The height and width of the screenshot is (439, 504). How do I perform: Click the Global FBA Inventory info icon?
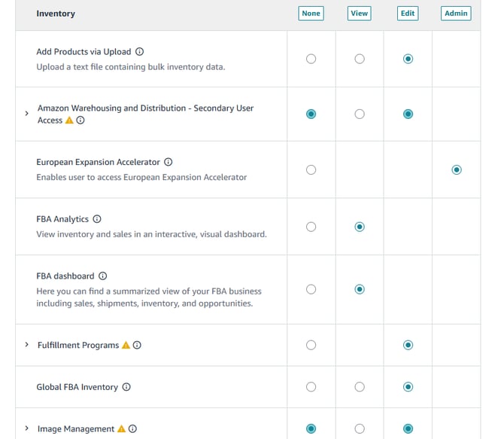(x=126, y=387)
